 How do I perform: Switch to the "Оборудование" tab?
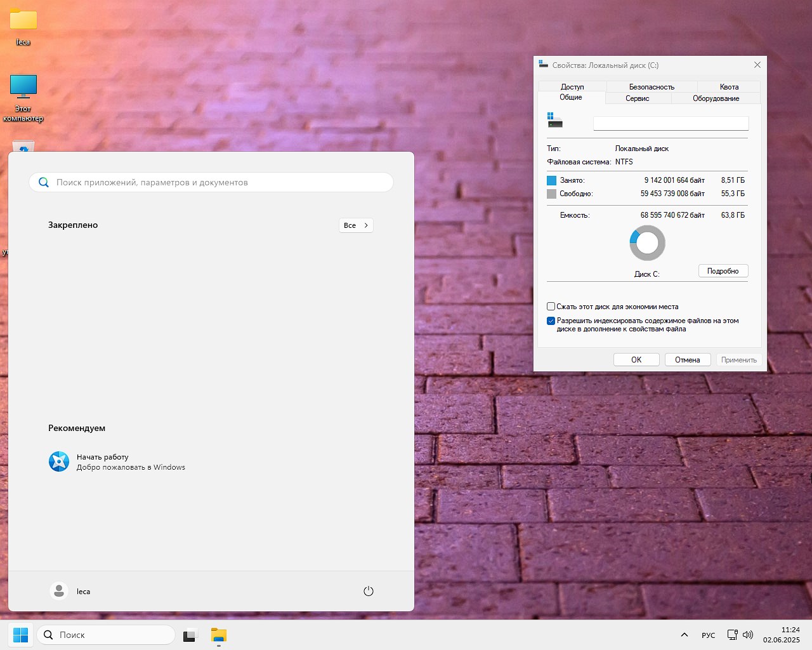(x=716, y=98)
